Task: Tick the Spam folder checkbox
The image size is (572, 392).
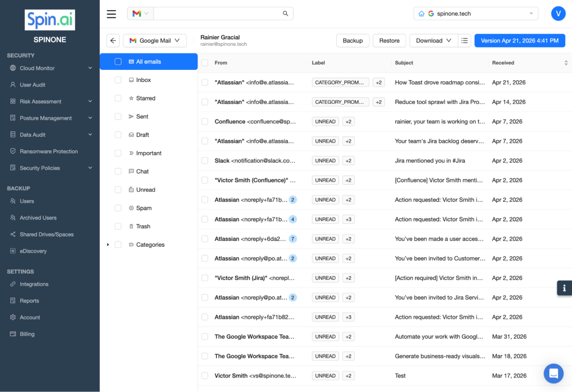Action: (x=118, y=208)
